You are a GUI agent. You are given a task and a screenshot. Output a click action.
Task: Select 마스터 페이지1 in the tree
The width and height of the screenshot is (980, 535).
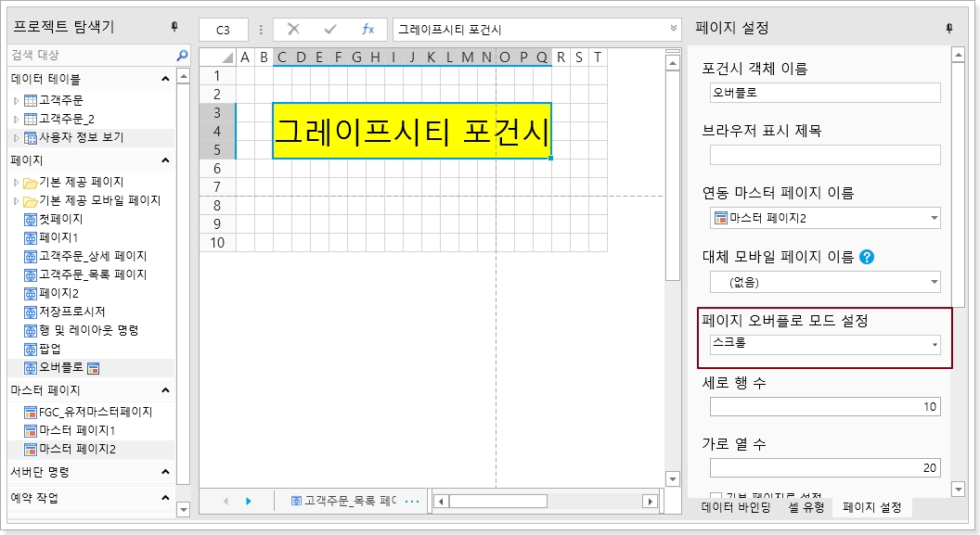(76, 430)
